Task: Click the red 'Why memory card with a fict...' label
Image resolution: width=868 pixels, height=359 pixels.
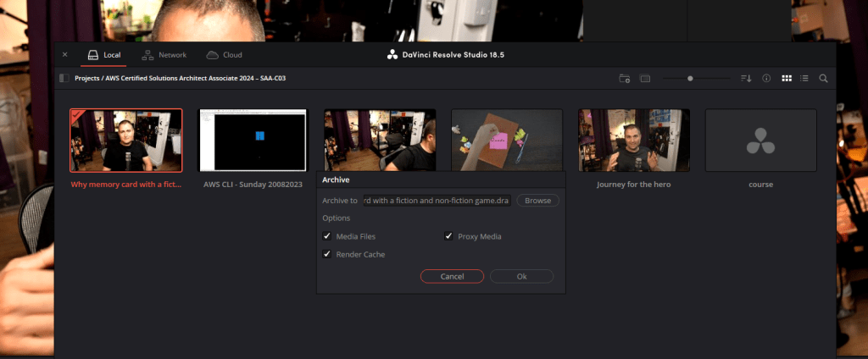Action: pyautogui.click(x=125, y=185)
